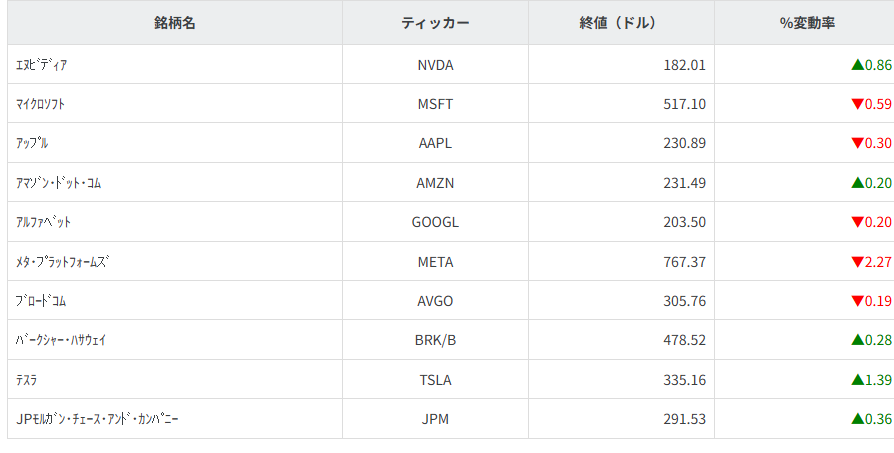Select the 終値（ドル） column header
894x453 pixels.
point(621,23)
